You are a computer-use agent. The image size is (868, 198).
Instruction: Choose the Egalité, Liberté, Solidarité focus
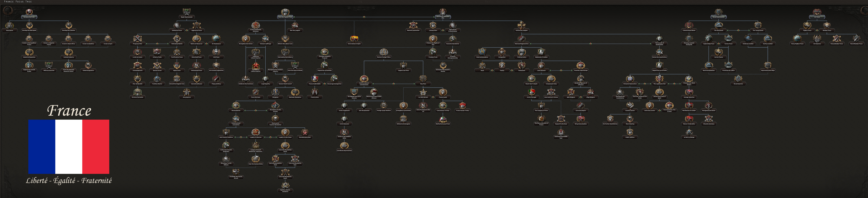coord(285,187)
